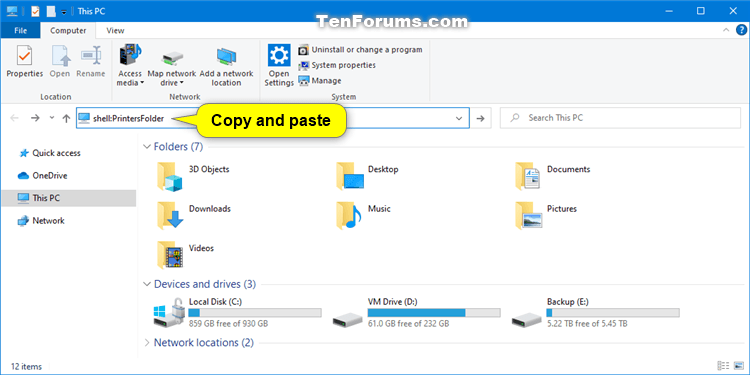
Task: Click Uninstall or change a program
Action: pos(360,50)
